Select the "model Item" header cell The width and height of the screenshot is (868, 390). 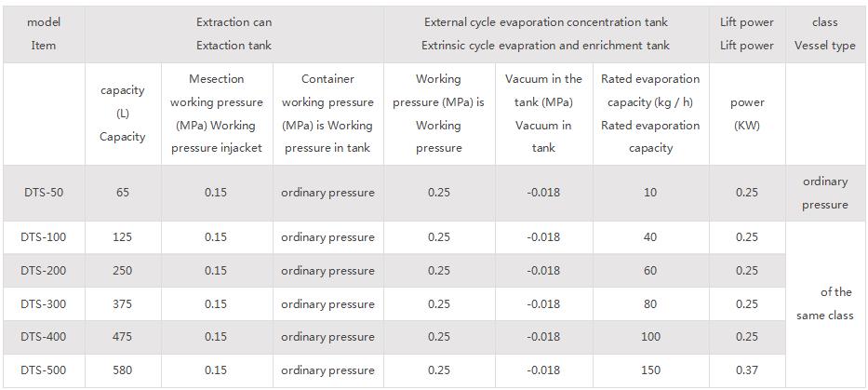44,34
